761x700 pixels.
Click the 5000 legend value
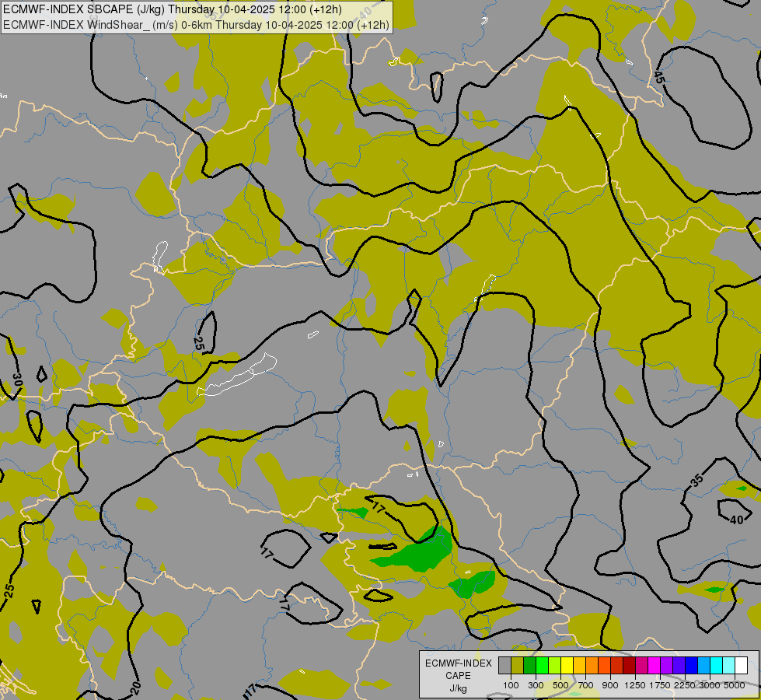tap(735, 685)
